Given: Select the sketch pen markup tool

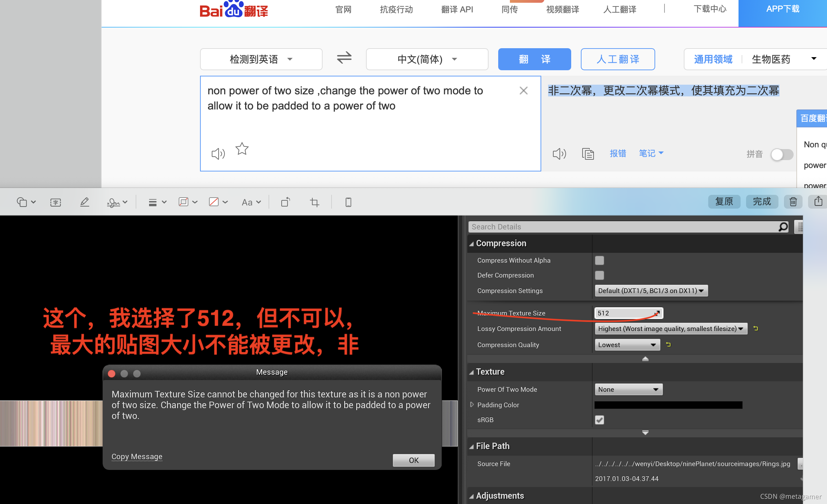Looking at the screenshot, I should point(85,202).
